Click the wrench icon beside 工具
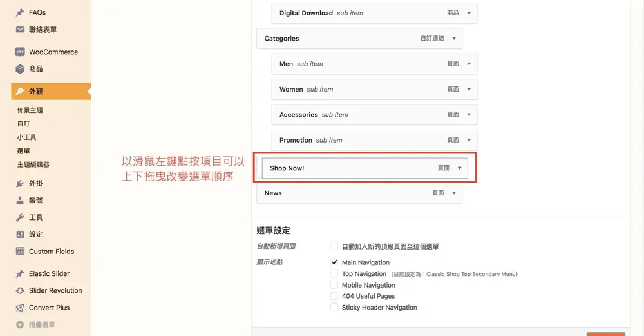 point(20,217)
